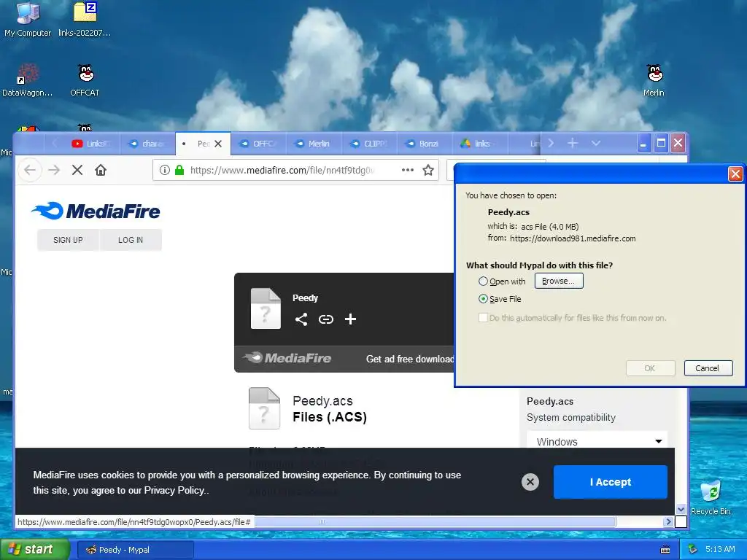Show site information via the info icon

pos(164,170)
